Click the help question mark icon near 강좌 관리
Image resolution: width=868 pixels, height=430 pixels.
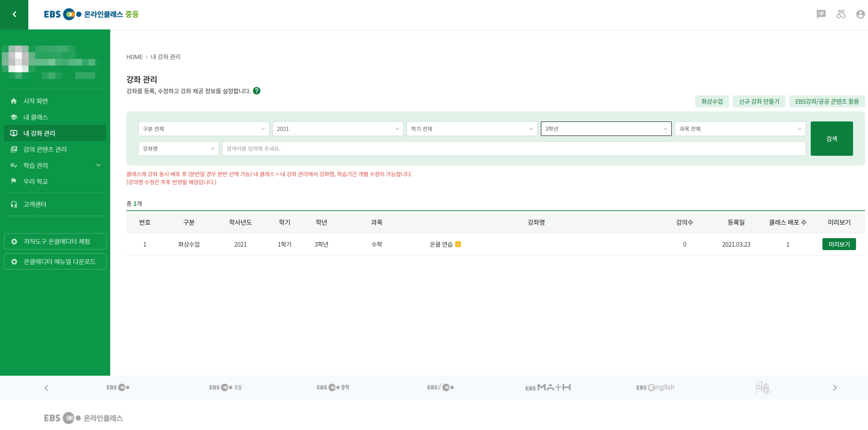(x=257, y=91)
